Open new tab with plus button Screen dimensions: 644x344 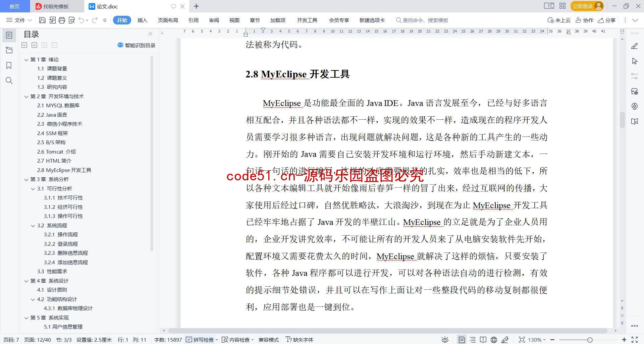point(197,6)
